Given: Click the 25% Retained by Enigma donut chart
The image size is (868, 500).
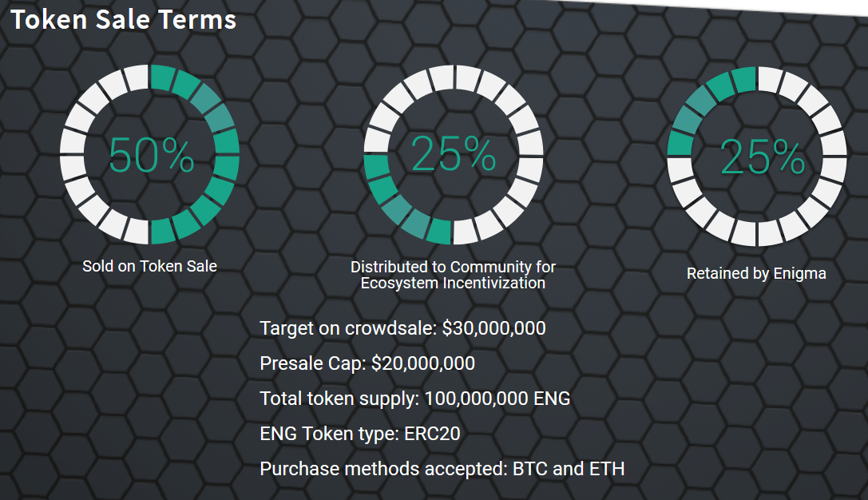Looking at the screenshot, I should coord(757,156).
